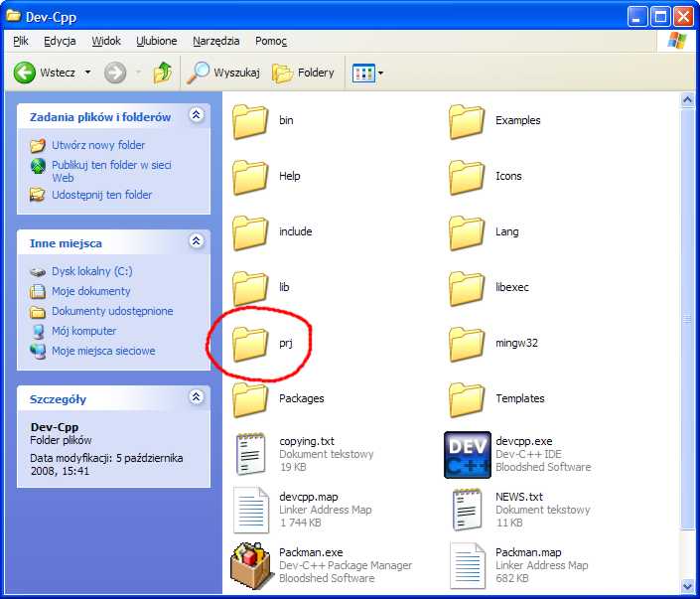
Task: Collapse the Zadania plików i folderów panel
Action: click(196, 116)
